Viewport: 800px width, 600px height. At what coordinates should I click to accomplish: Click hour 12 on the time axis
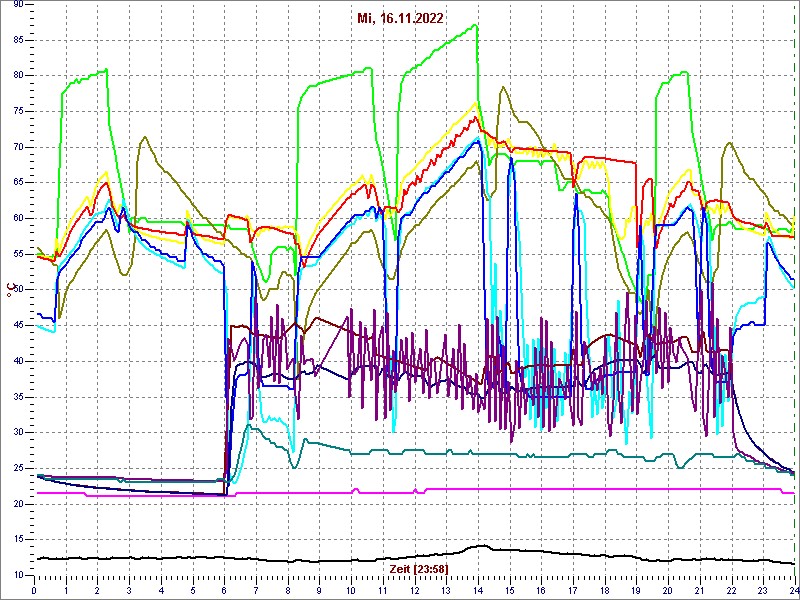click(x=414, y=591)
